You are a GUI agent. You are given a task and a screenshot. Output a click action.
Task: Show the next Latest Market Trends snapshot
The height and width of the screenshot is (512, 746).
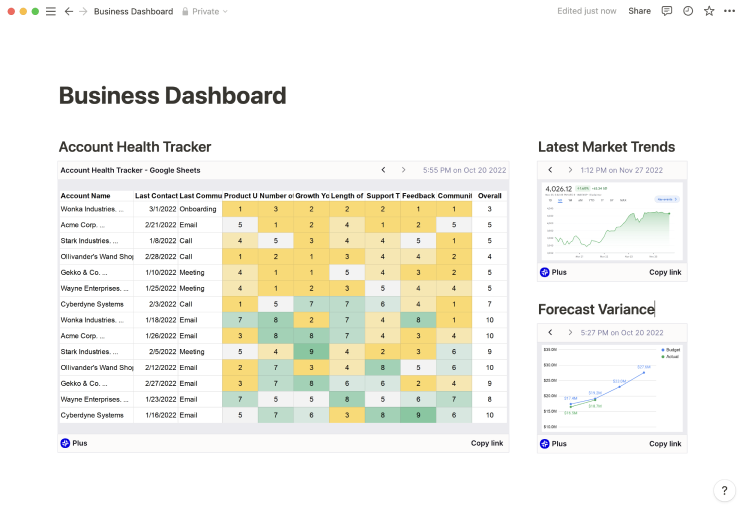570,170
